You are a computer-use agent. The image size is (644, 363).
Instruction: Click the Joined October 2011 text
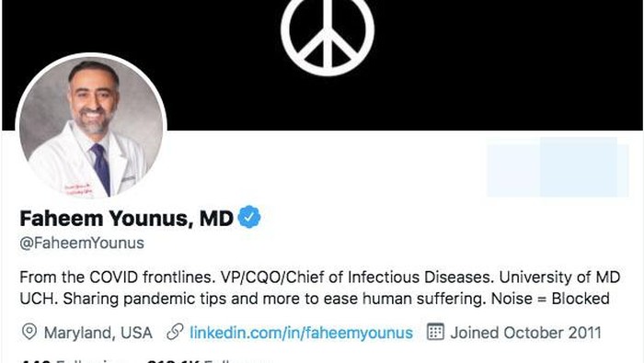pos(525,333)
